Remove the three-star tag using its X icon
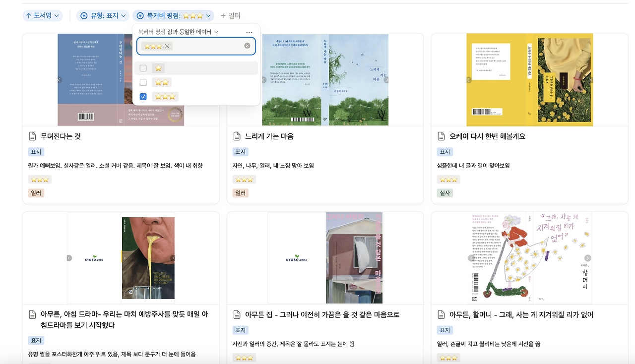Screen dimensions: 635x364 (x=168, y=45)
